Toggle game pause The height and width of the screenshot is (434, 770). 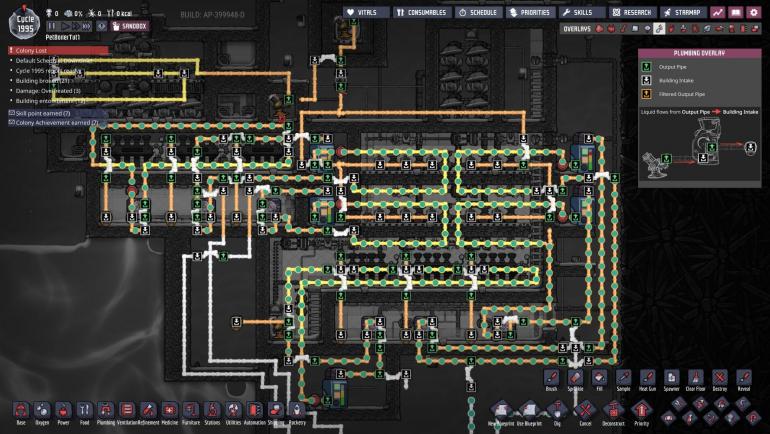53,26
